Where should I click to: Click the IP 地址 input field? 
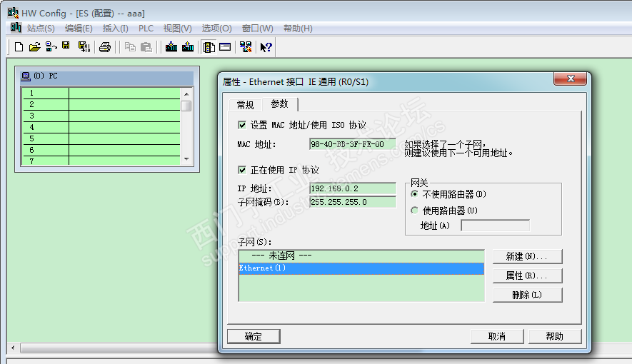(x=353, y=188)
